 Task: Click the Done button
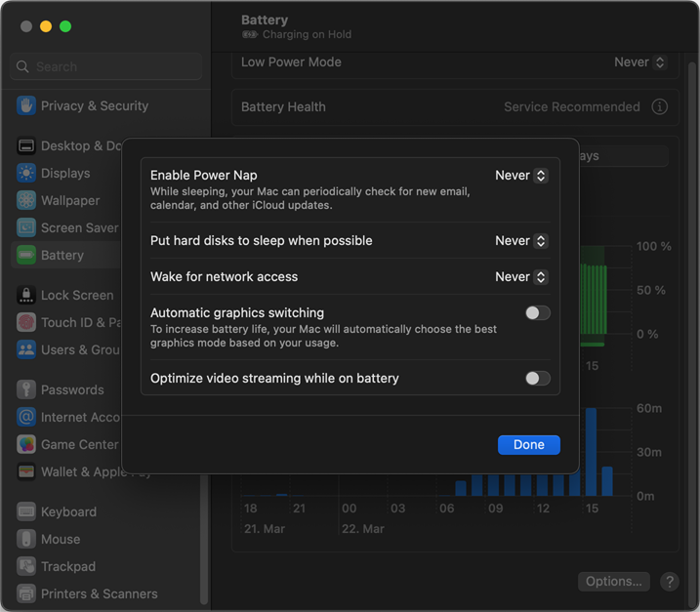[528, 445]
